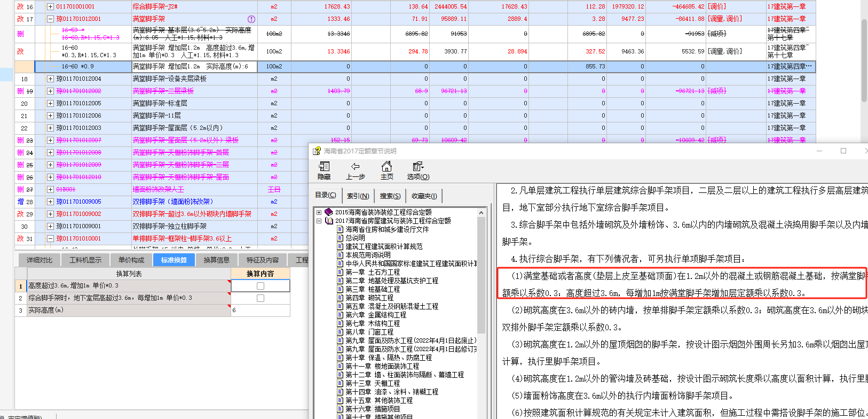868x419 pixels.
Task: Tick checkbox for 综合脚手架时,地下室层高超过3.6m
Action: pos(261,298)
